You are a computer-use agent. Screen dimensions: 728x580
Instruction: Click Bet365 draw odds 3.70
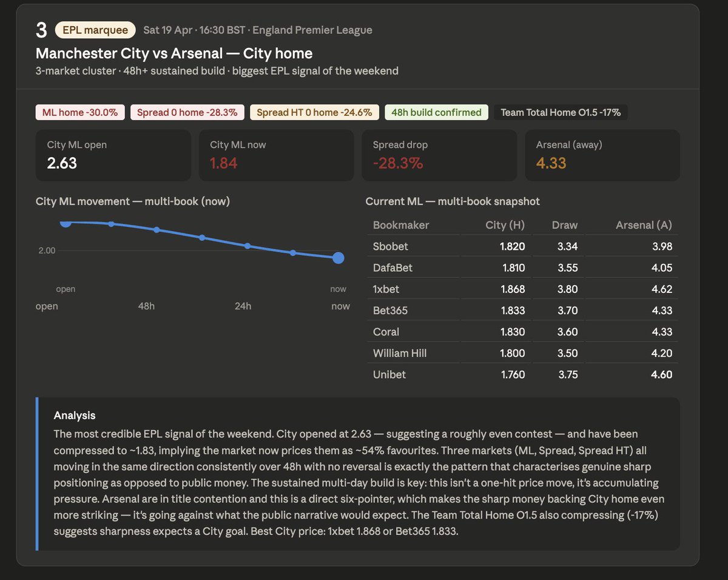(568, 311)
